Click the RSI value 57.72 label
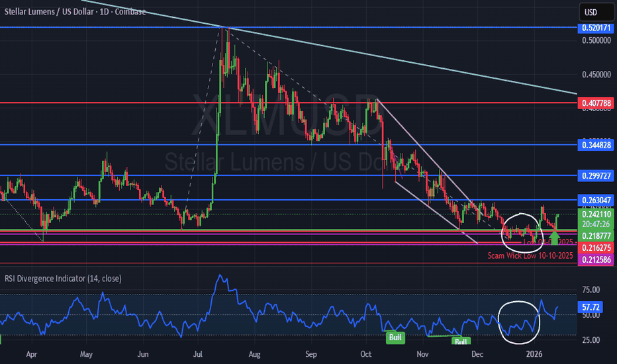Viewport: 617px width, 364px height. [x=593, y=308]
